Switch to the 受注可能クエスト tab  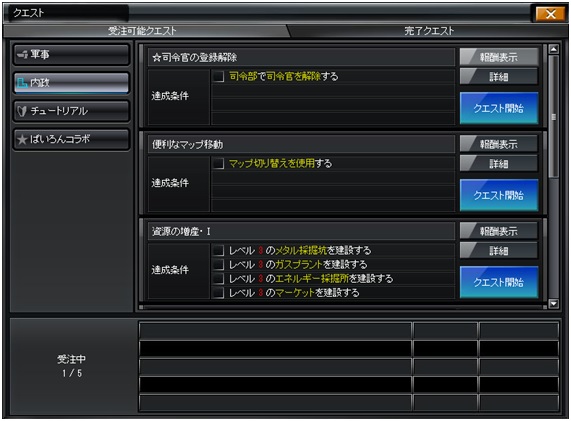pyautogui.click(x=142, y=31)
